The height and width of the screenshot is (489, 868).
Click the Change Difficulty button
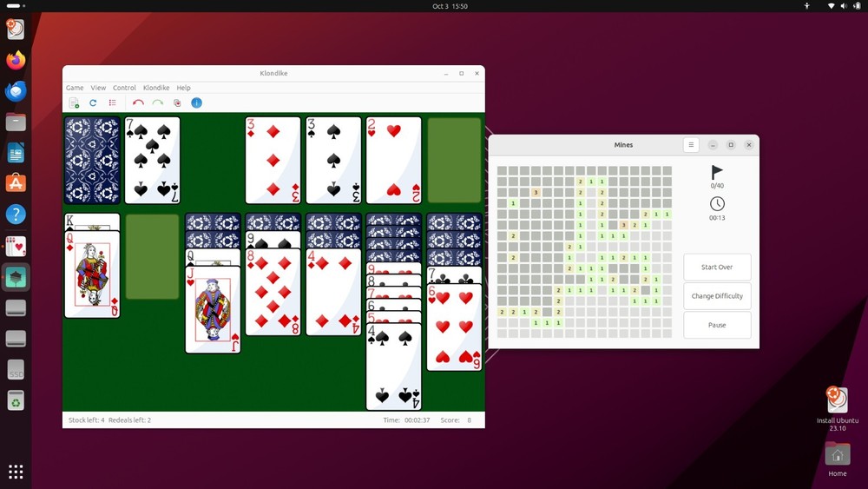[717, 296]
